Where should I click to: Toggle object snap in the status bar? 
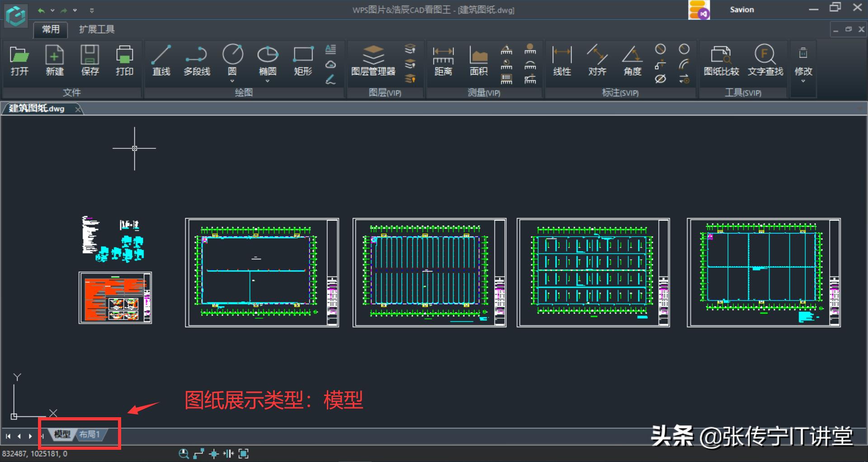pos(213,453)
